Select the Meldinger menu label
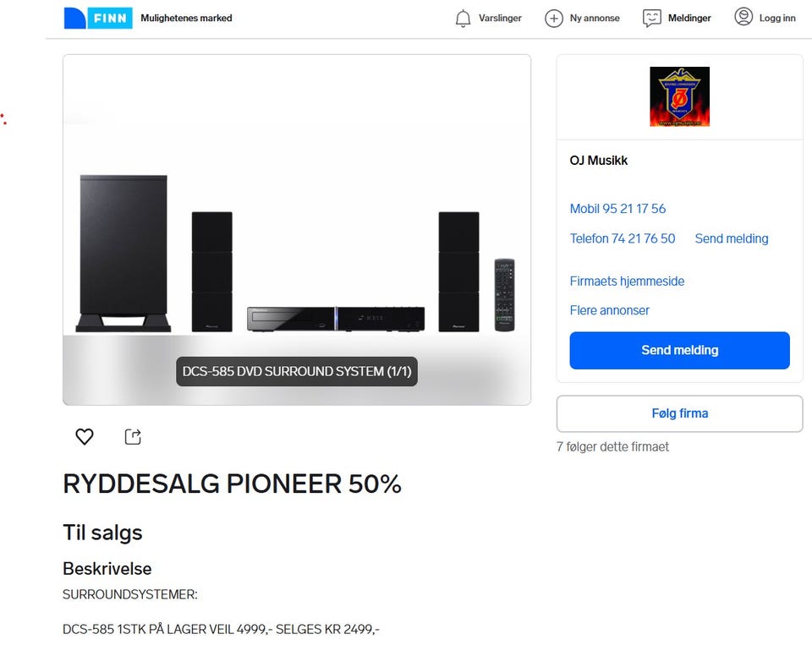This screenshot has height=645, width=812. point(689,18)
